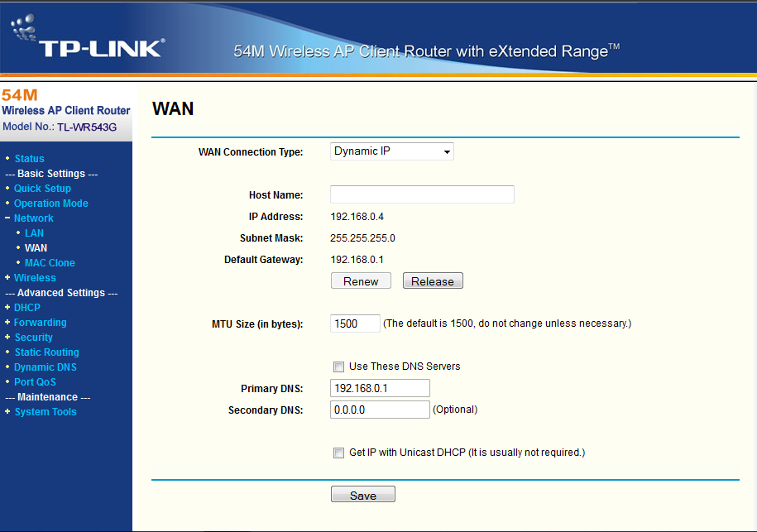Open the WAN Connection Type dropdown
This screenshot has height=532, width=757.
tap(391, 151)
